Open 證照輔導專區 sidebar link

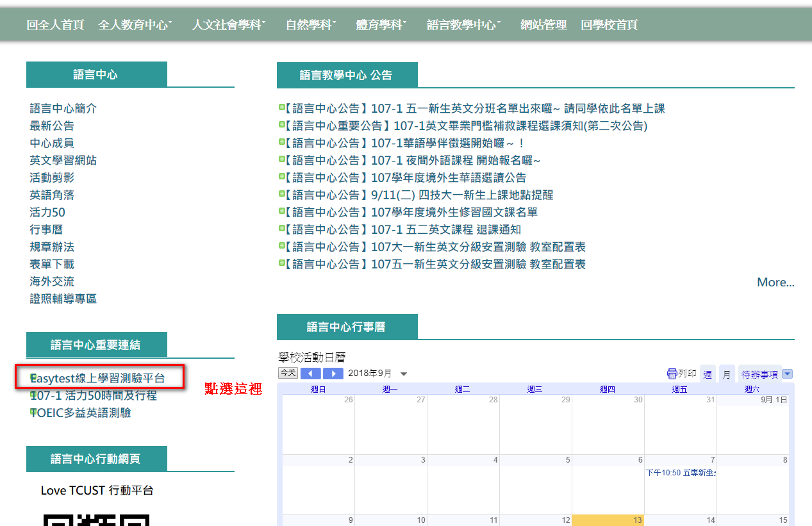63,299
